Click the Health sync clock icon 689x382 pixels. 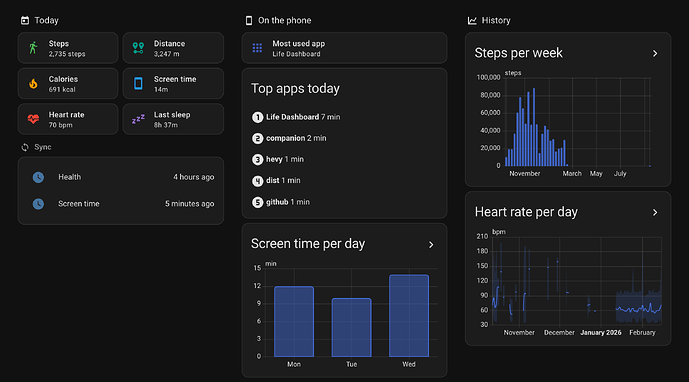coord(38,177)
